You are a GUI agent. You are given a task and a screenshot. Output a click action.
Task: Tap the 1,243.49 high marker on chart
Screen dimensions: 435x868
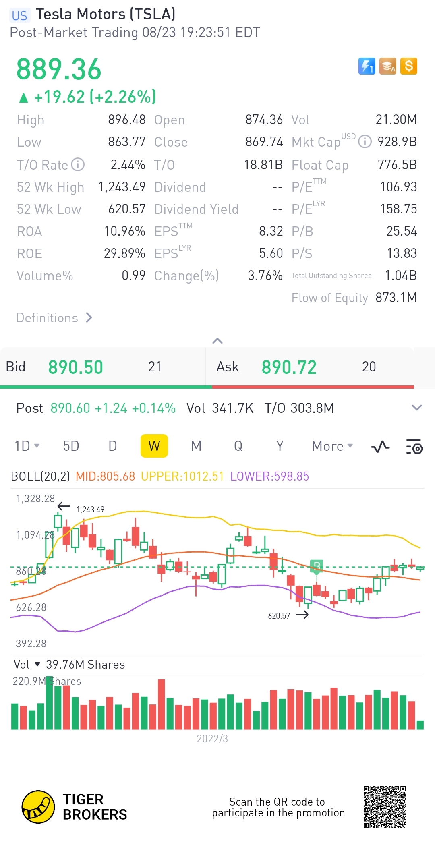(x=90, y=510)
